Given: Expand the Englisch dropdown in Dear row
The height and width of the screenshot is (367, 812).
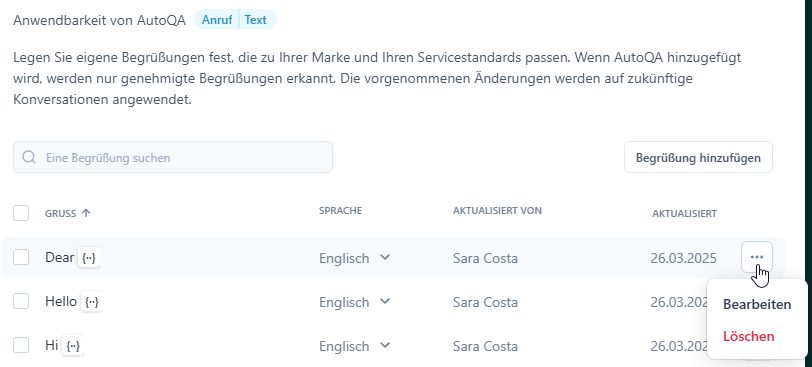Looking at the screenshot, I should tap(355, 258).
